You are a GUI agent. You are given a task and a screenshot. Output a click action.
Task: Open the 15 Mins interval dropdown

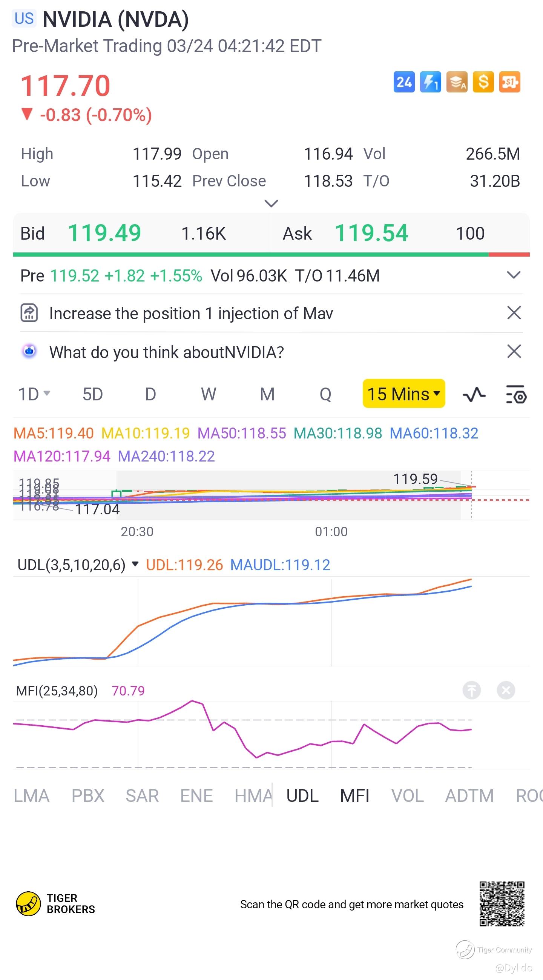[x=403, y=394]
